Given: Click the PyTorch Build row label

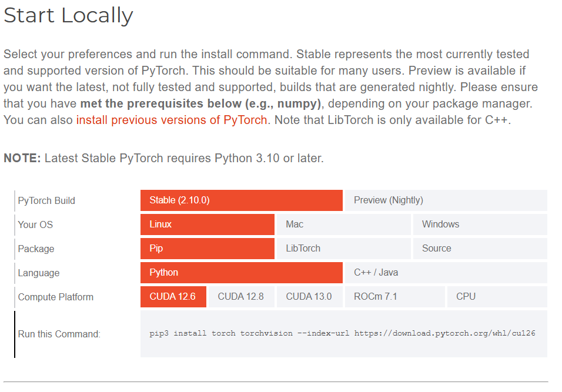Looking at the screenshot, I should click(x=46, y=200).
